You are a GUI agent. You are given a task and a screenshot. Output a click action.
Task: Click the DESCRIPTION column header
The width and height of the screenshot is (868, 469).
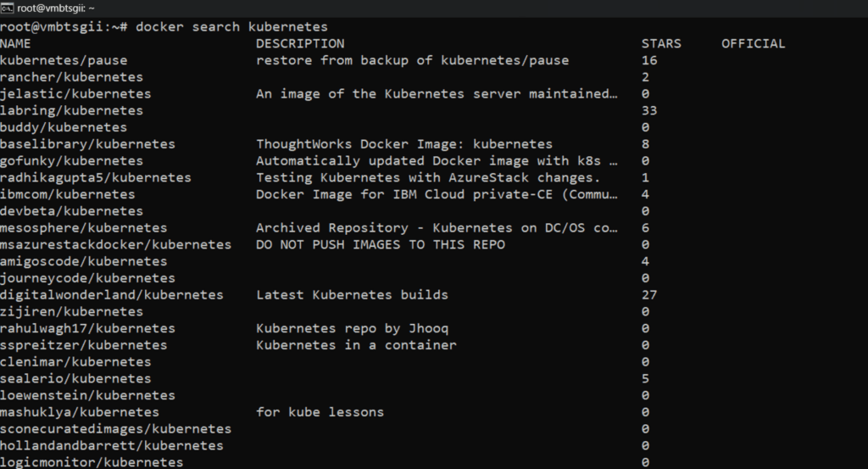click(x=300, y=43)
